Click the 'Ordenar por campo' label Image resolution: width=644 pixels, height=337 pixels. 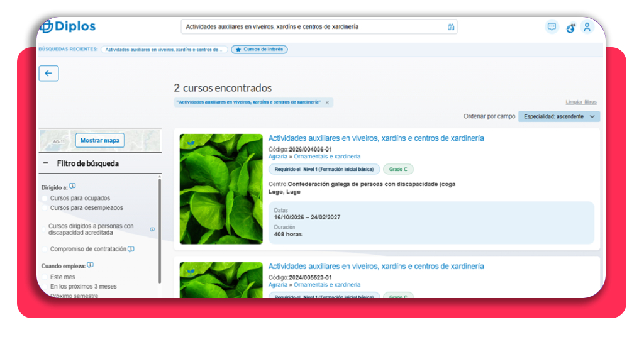click(x=489, y=116)
